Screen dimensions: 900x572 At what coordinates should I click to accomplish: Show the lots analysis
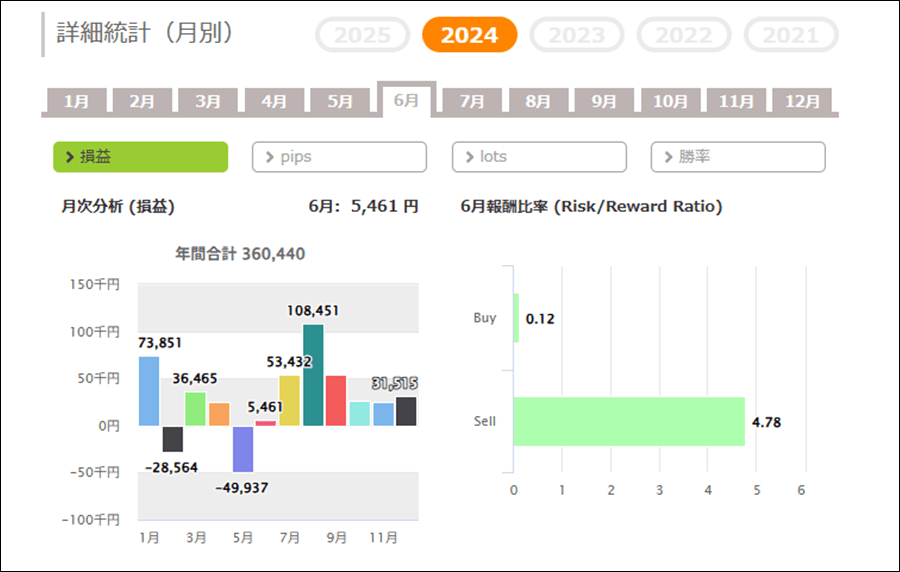point(539,157)
